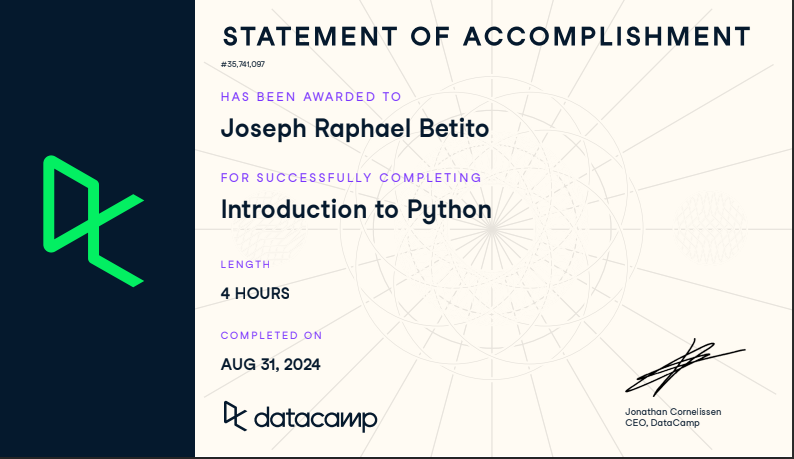Select the recipient name Joseph Raphael Betito
794x459 pixels.
pos(355,129)
